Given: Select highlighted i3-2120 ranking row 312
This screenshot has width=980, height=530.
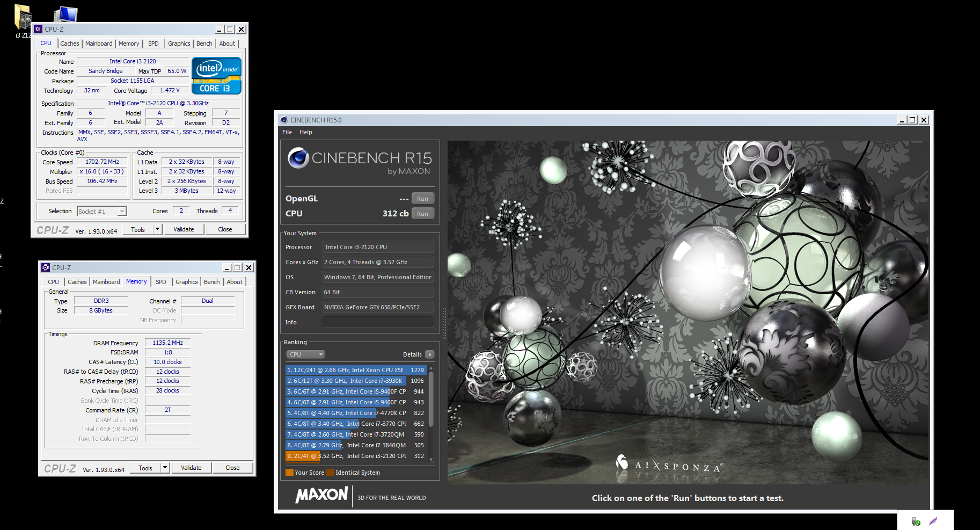Looking at the screenshot, I should [356, 456].
